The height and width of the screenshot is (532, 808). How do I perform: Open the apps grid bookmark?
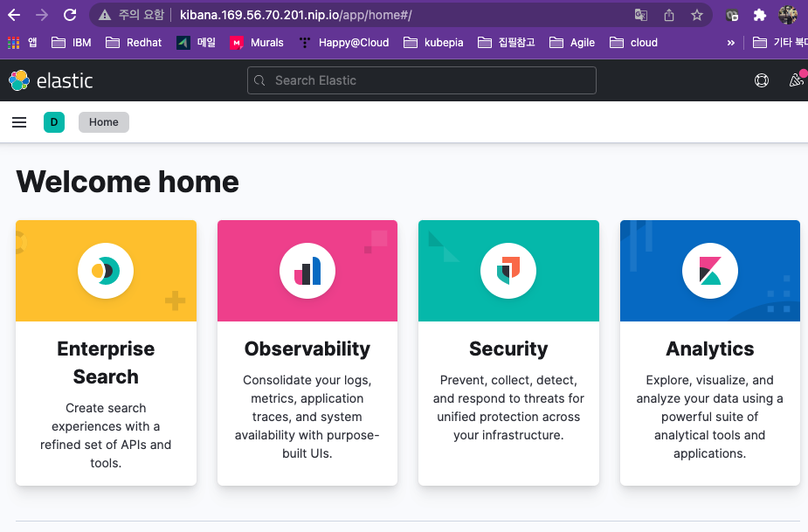coord(22,43)
